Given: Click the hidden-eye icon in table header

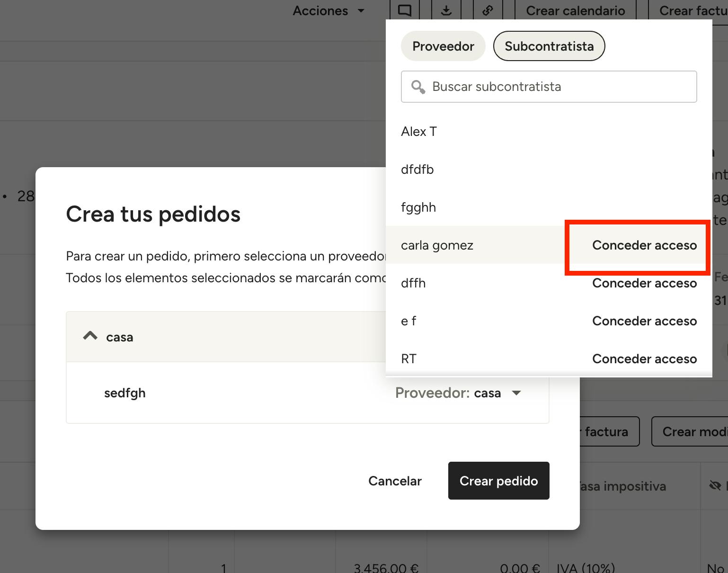Looking at the screenshot, I should (715, 486).
